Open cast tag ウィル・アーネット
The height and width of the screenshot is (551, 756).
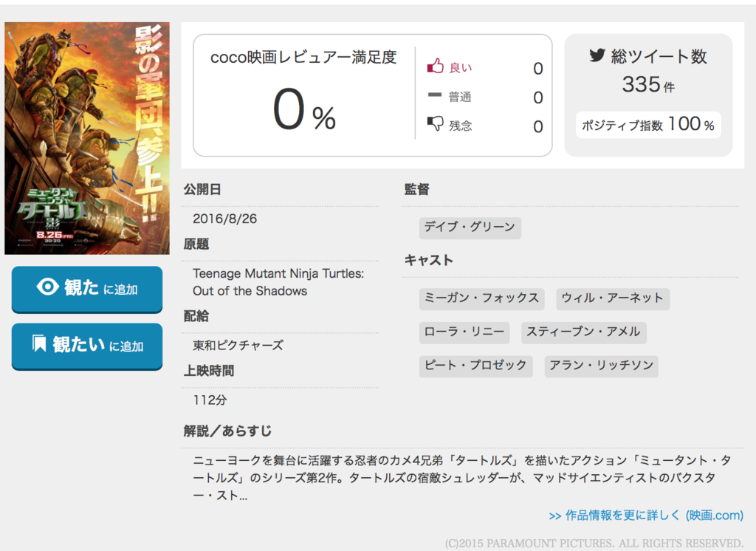[x=613, y=298]
